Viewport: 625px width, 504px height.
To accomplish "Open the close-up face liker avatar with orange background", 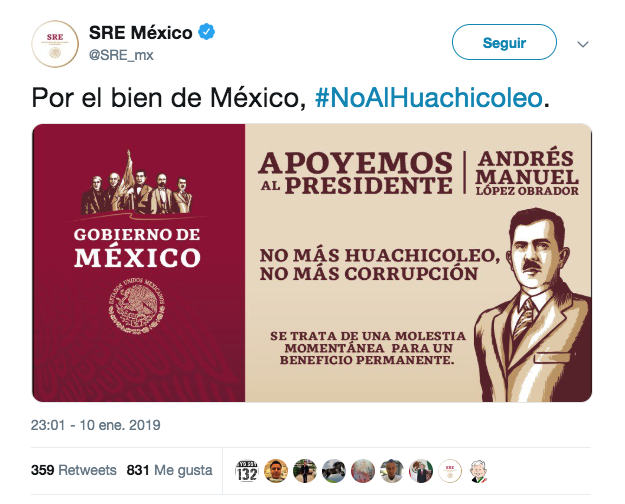I will pos(276,471).
